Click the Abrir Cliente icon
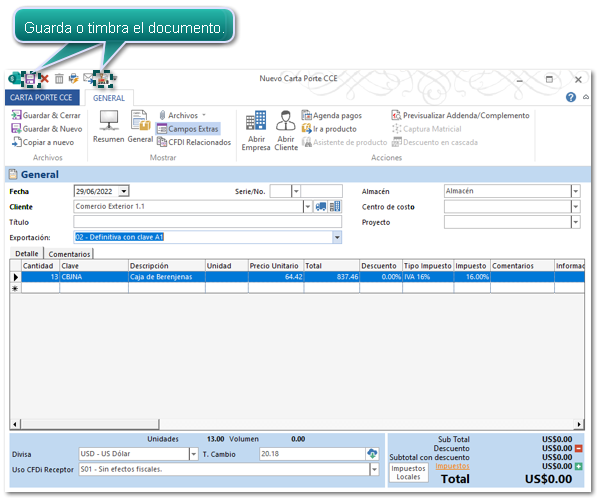This screenshot has width=600, height=501. [x=286, y=128]
